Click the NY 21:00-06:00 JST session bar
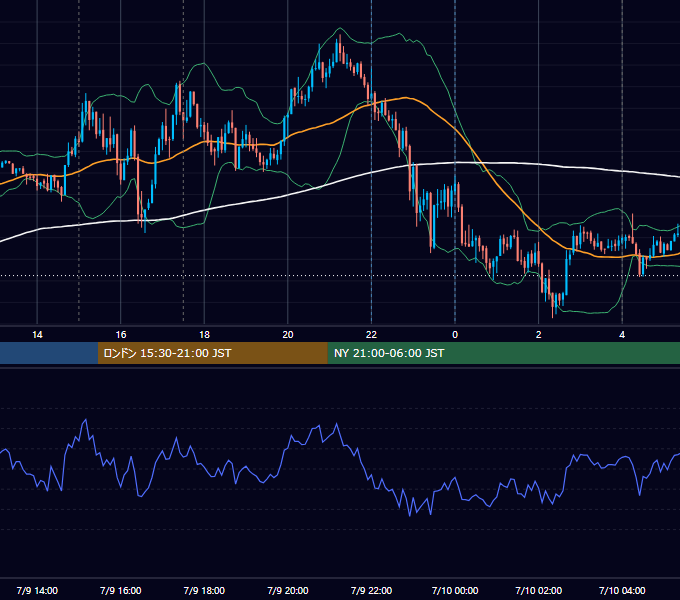Screen dimensions: 680x600 (x=503, y=353)
